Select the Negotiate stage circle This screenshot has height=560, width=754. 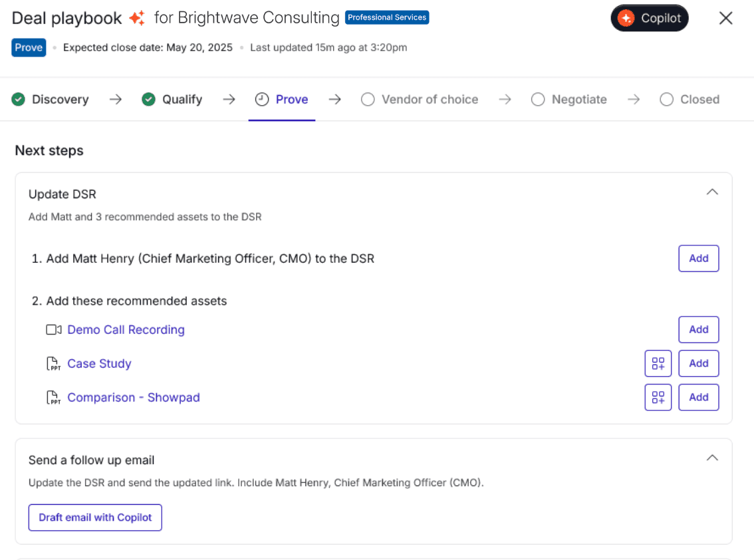[x=538, y=99]
